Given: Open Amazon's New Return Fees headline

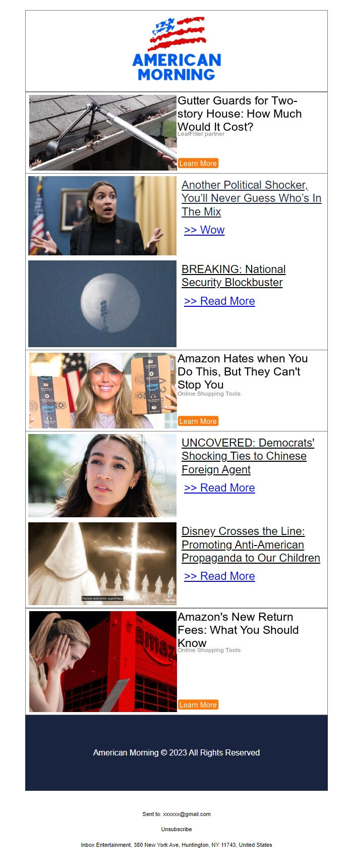Looking at the screenshot, I should point(238,630).
